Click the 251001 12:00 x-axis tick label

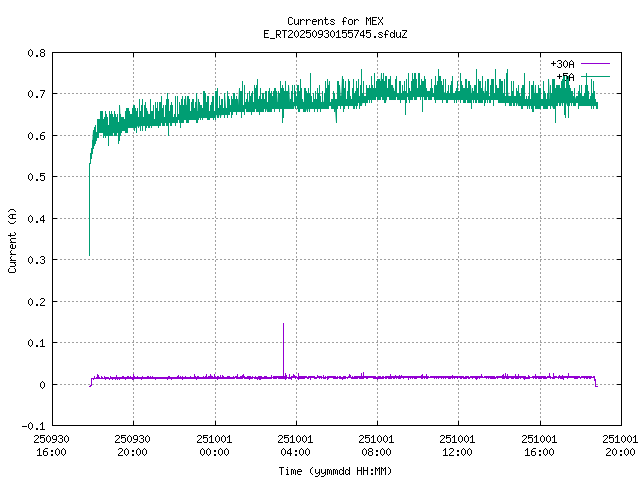tap(458, 444)
